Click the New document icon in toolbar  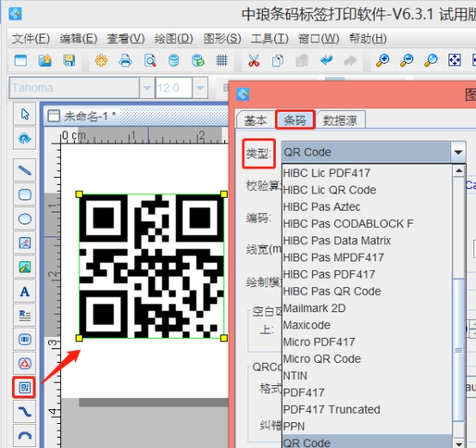pos(21,60)
